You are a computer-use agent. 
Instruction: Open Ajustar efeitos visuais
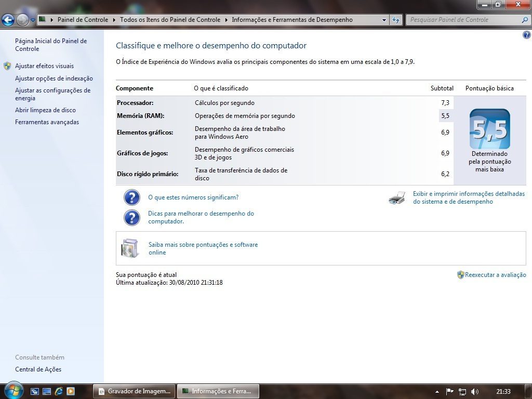tap(45, 66)
